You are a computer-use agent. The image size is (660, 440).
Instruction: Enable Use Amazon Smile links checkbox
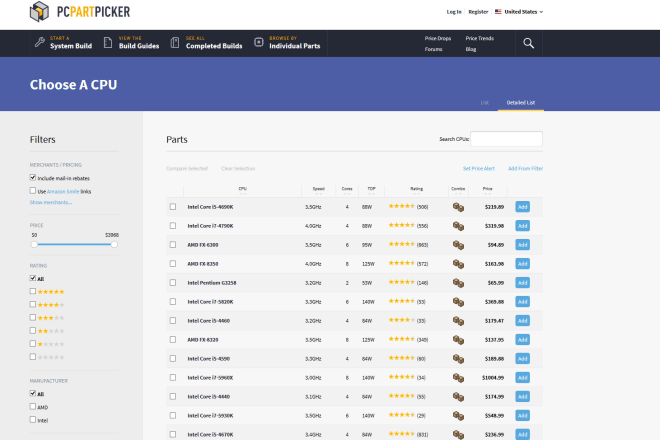(33, 191)
